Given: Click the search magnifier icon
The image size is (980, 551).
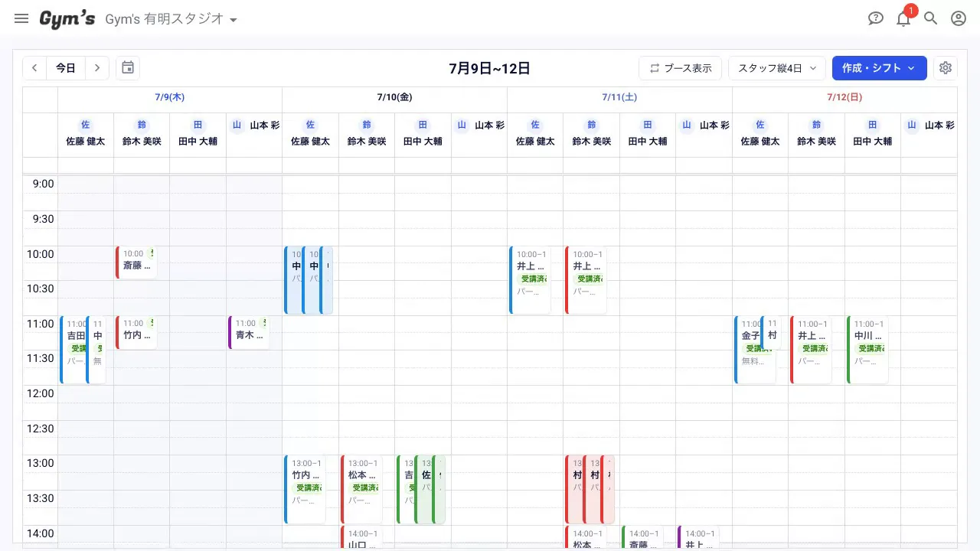Looking at the screenshot, I should click(931, 18).
